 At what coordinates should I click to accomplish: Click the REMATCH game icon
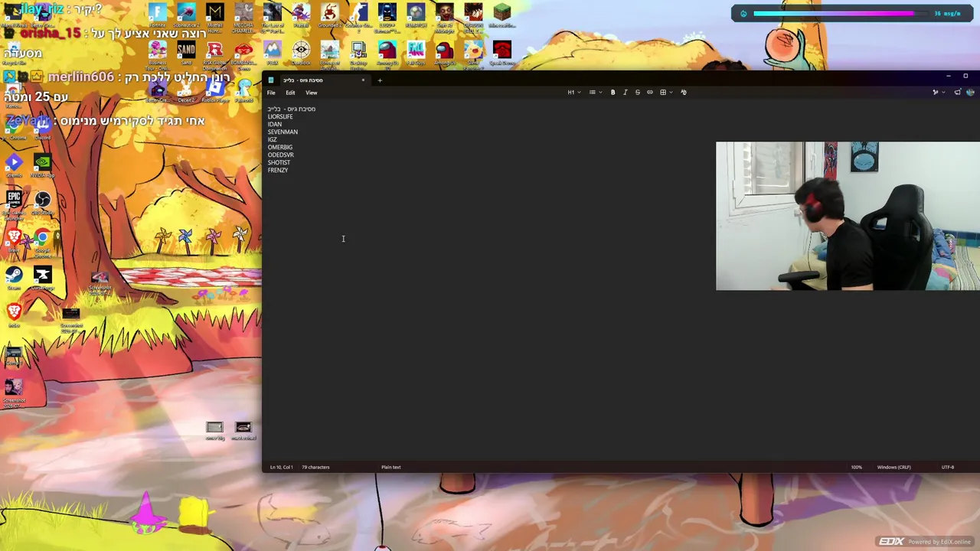click(x=416, y=15)
